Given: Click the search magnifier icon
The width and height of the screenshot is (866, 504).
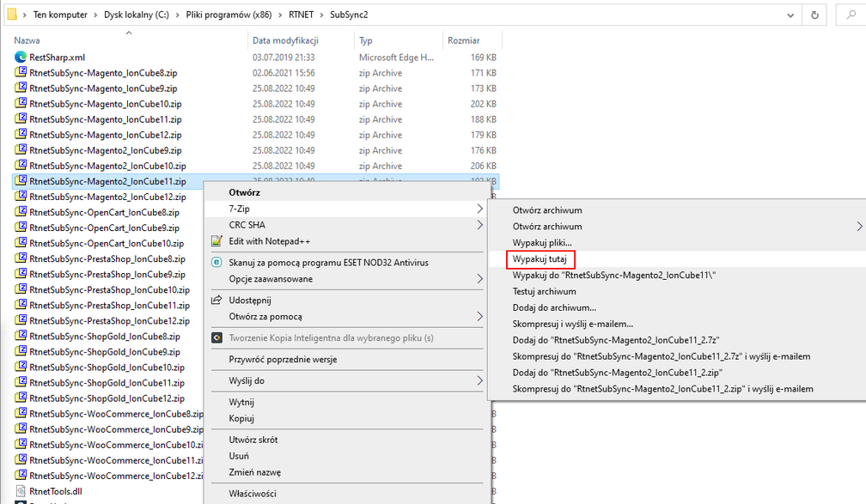Looking at the screenshot, I should 851,15.
